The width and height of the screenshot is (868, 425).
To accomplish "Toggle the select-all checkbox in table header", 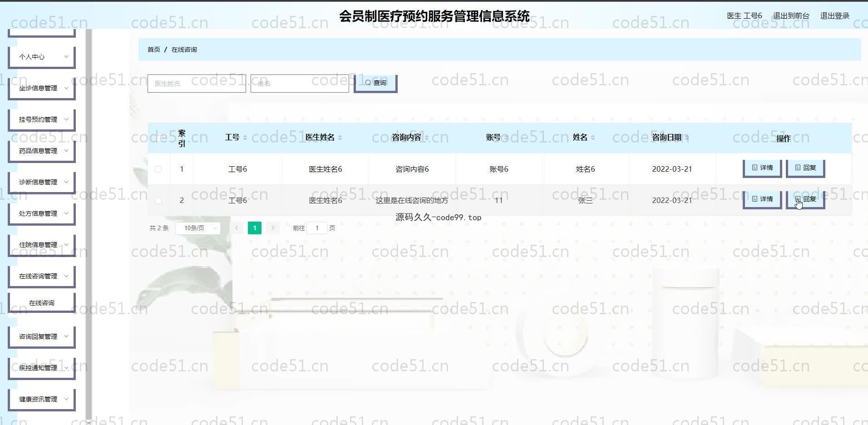I will [158, 138].
